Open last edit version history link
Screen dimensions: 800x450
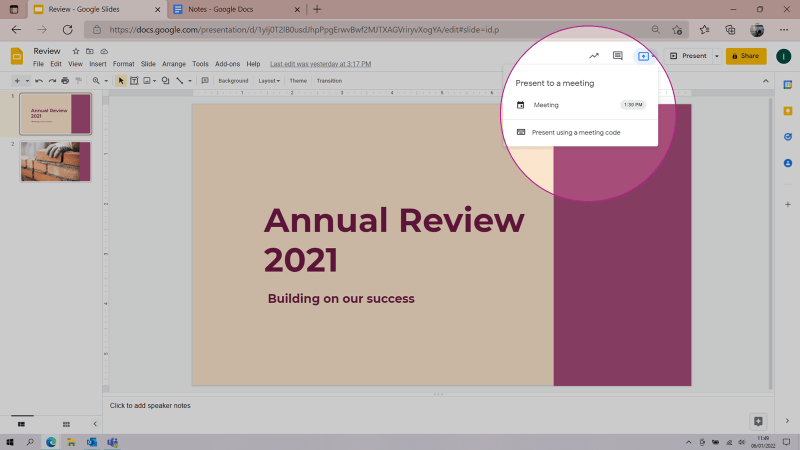pos(320,64)
